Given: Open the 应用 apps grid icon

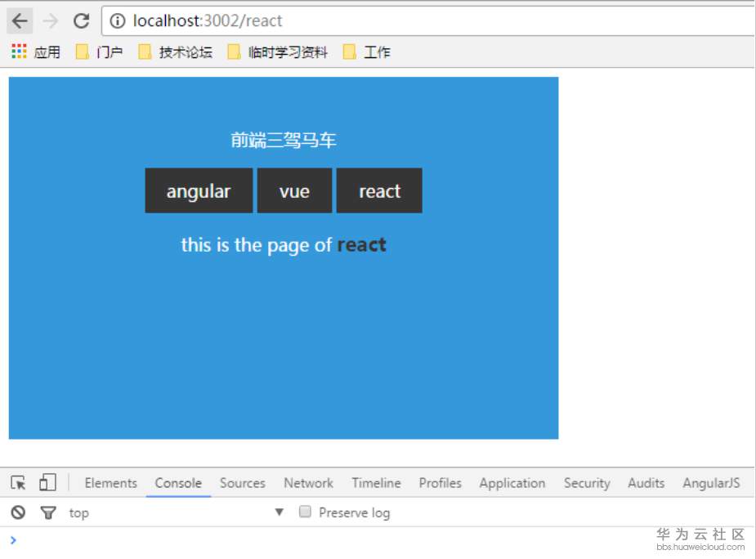Looking at the screenshot, I should pos(20,51).
